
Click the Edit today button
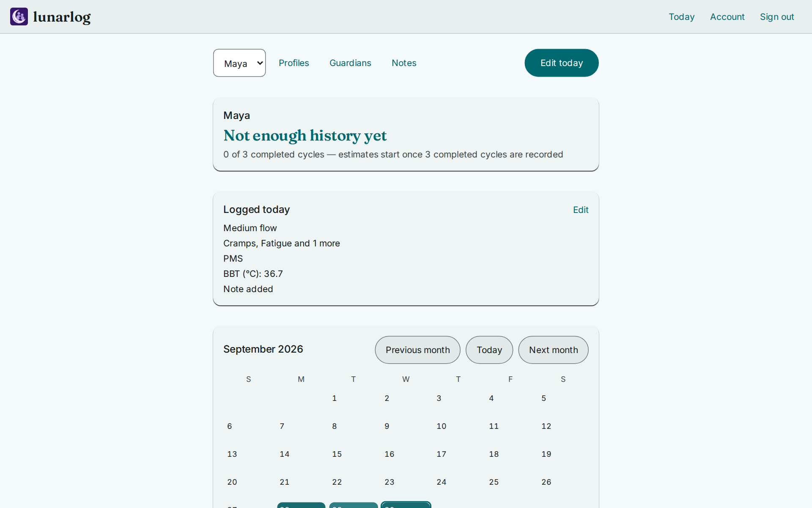click(x=562, y=63)
